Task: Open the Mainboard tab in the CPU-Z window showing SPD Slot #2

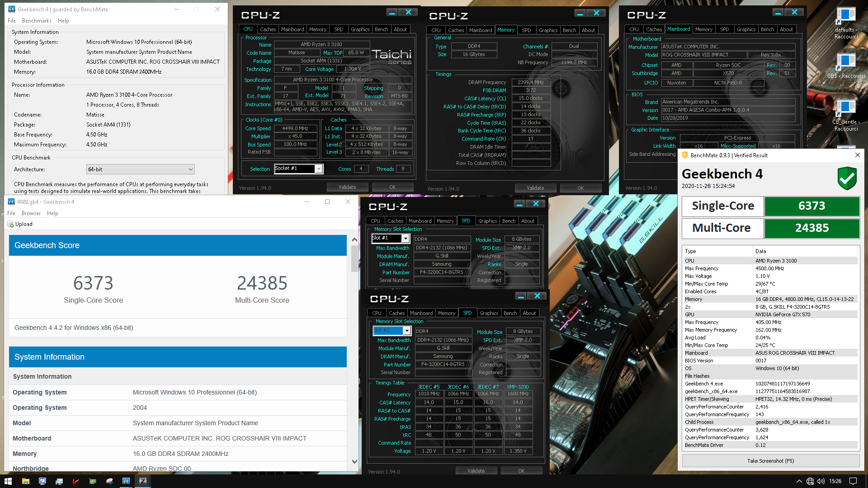Action: (x=421, y=313)
